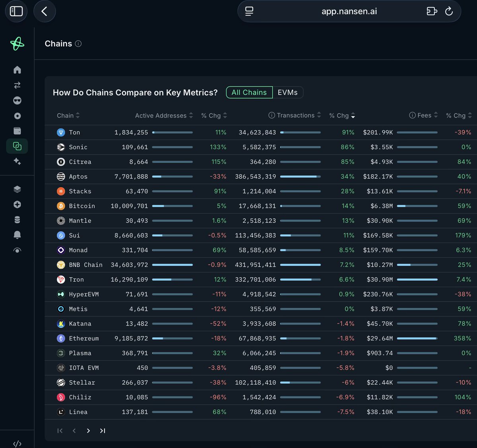Open the reader view icon in address bar
Image resolution: width=477 pixels, height=448 pixels.
pyautogui.click(x=249, y=11)
